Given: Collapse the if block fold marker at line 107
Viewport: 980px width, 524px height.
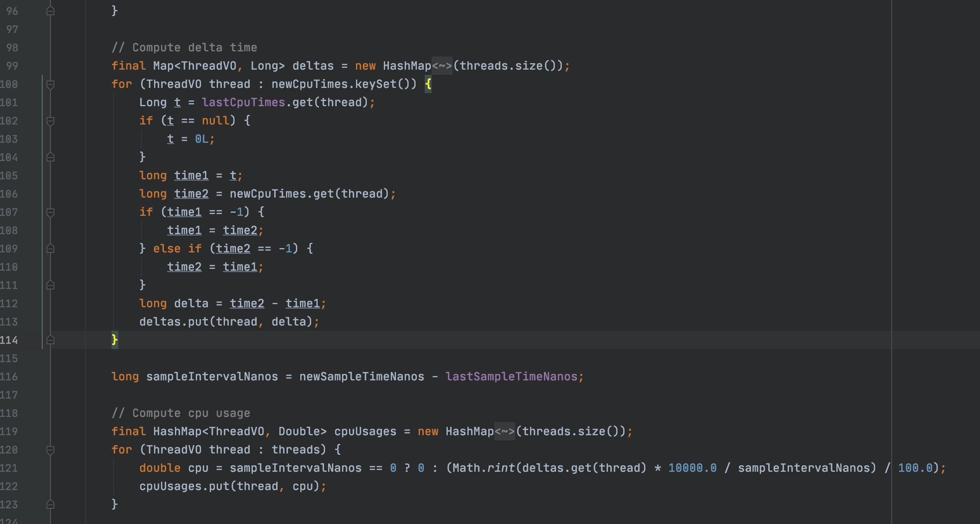Looking at the screenshot, I should click(x=50, y=212).
